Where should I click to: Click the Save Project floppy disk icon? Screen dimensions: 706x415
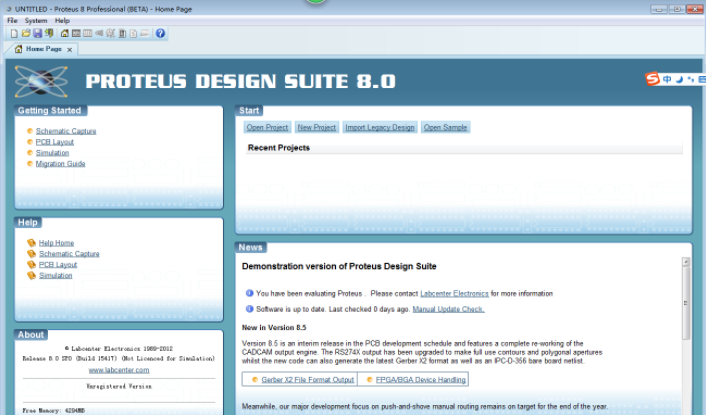click(37, 33)
